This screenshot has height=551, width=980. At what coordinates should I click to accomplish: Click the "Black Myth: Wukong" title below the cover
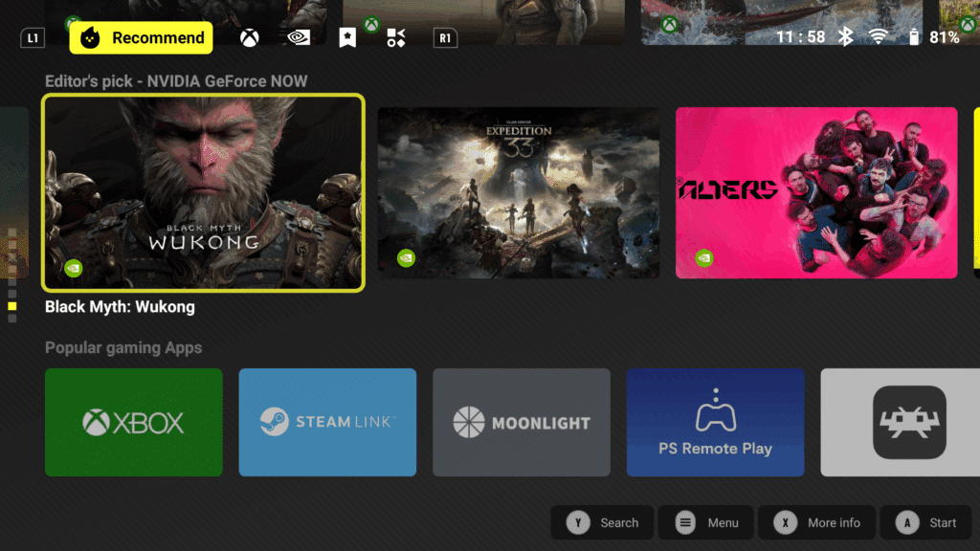coord(120,307)
